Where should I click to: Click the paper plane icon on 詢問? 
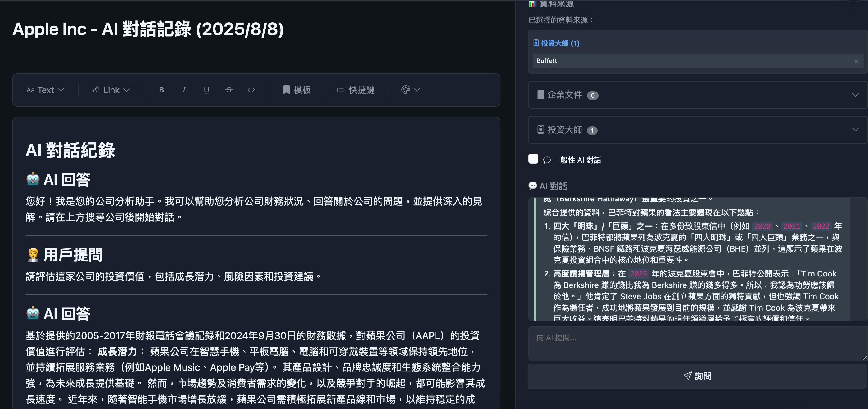point(687,376)
